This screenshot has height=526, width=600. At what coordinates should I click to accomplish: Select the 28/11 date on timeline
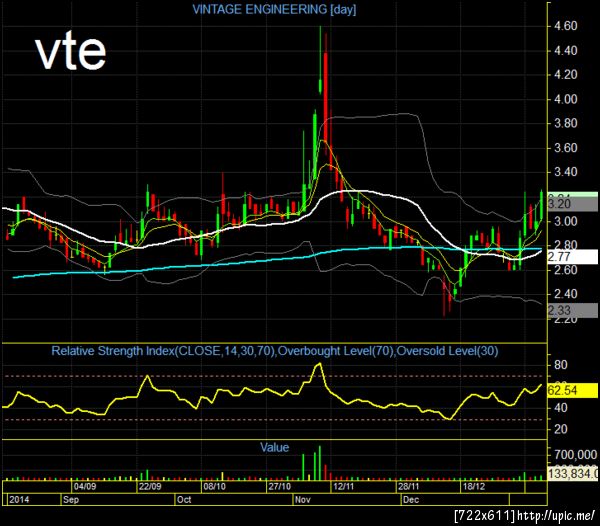point(409,487)
